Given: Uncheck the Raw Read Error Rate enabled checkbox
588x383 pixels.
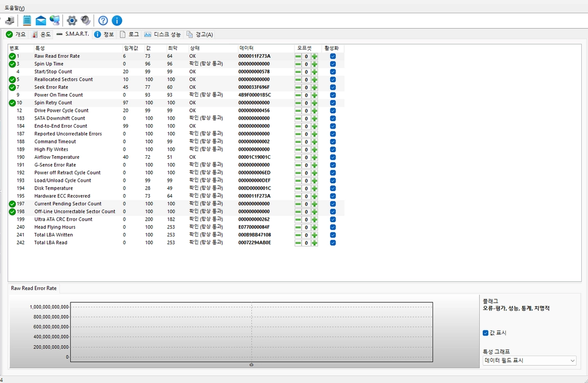Looking at the screenshot, I should tap(333, 56).
